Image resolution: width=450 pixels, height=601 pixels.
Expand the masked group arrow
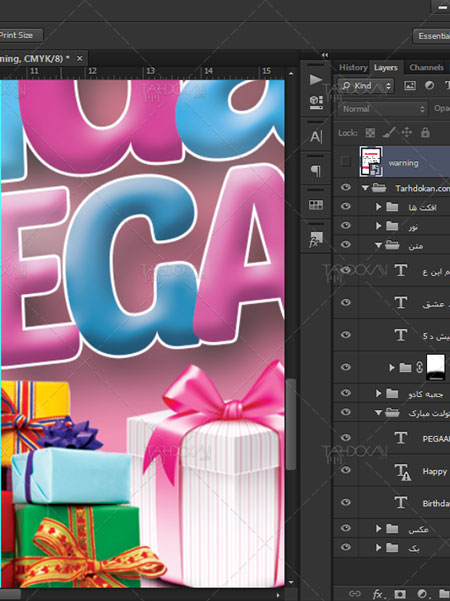392,368
